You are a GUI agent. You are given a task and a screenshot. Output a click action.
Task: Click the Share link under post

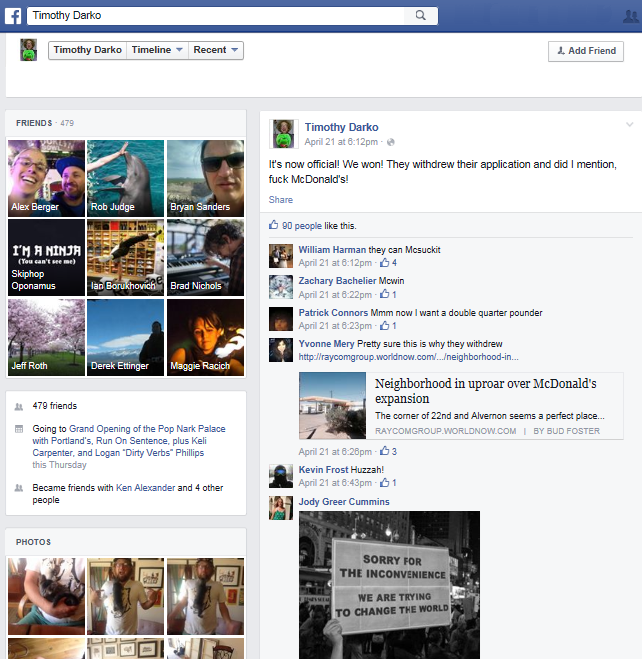click(x=280, y=200)
